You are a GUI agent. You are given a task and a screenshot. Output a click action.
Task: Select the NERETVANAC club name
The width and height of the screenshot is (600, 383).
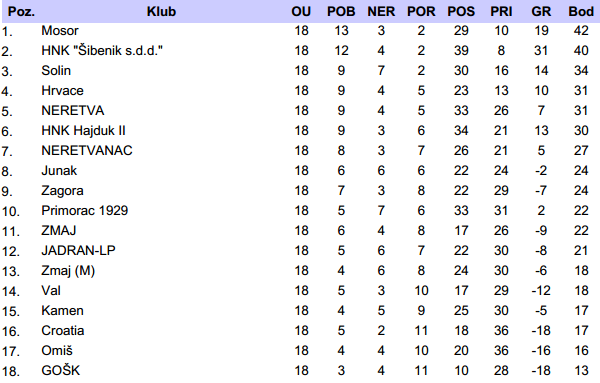[87, 150]
